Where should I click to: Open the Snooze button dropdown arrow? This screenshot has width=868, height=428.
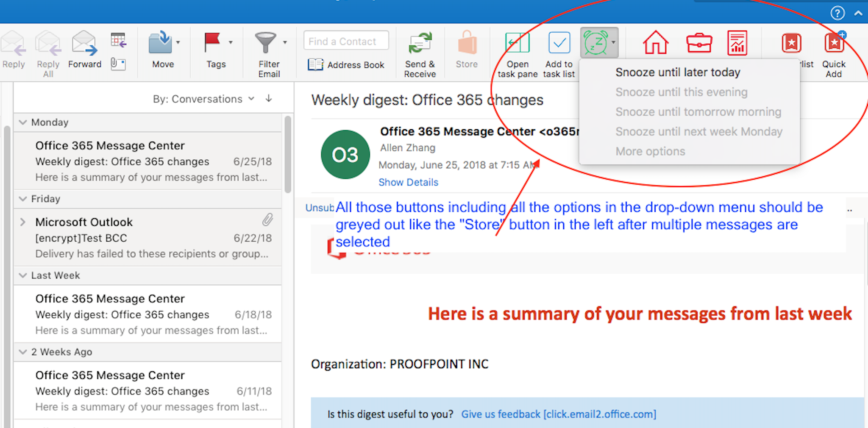[x=613, y=42]
